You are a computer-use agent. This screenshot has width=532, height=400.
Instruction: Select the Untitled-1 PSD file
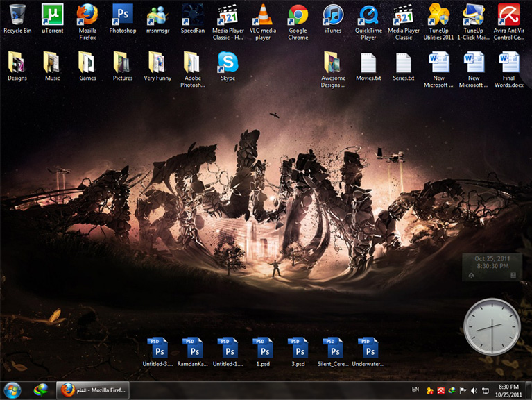[228, 352]
